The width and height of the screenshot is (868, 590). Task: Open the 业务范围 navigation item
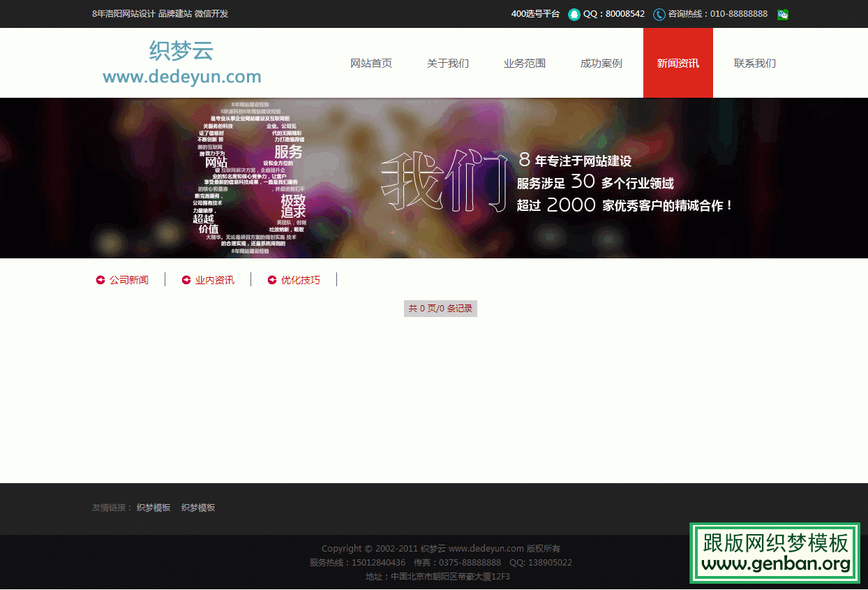[524, 63]
